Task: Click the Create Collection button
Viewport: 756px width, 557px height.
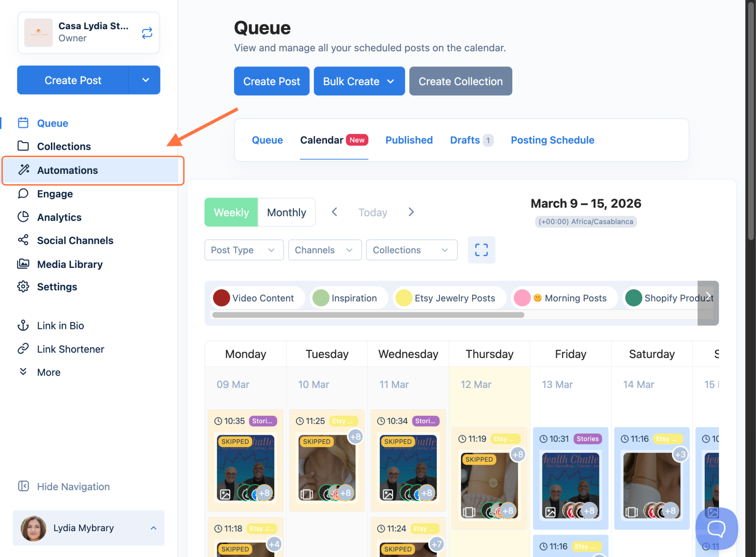Action: pyautogui.click(x=460, y=81)
